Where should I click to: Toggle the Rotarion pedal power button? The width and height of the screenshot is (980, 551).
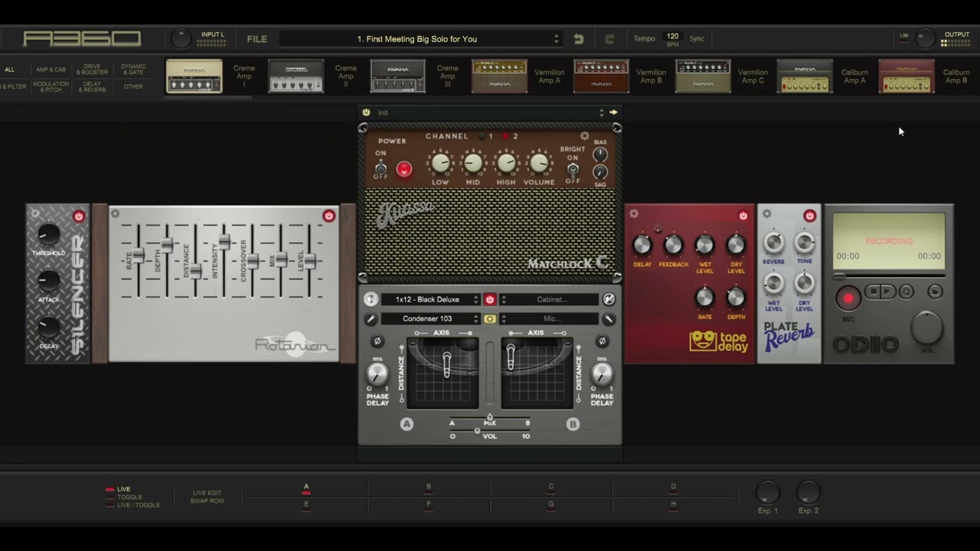point(328,216)
